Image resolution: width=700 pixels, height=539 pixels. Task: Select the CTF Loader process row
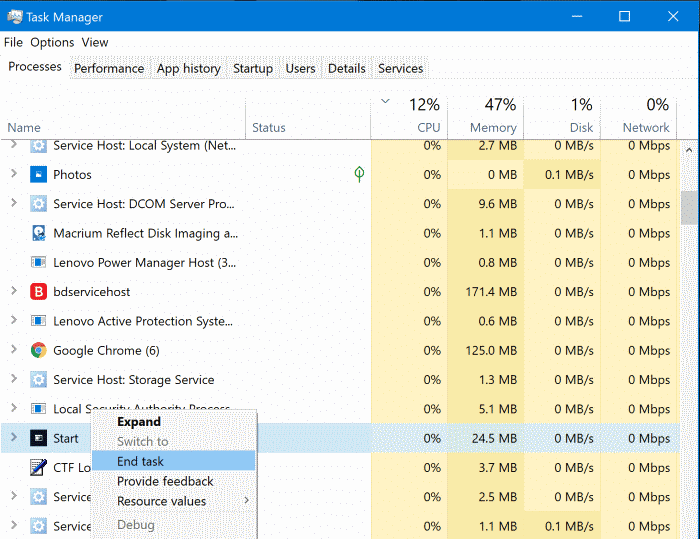[340, 468]
